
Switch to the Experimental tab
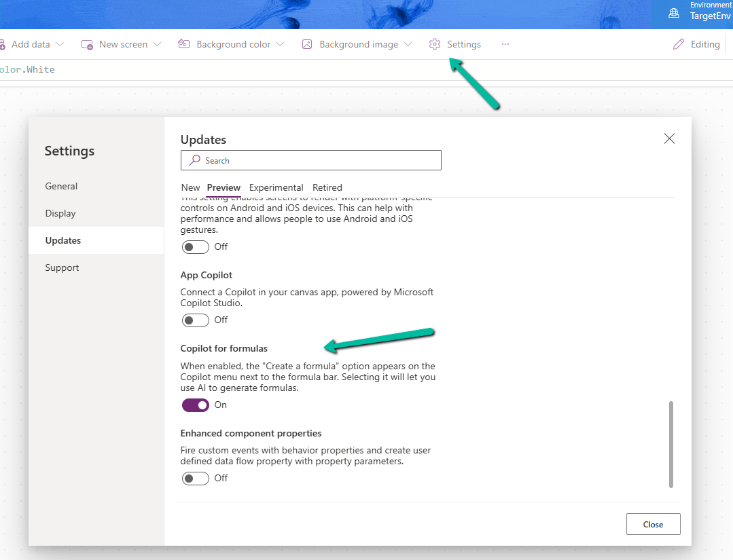point(276,187)
